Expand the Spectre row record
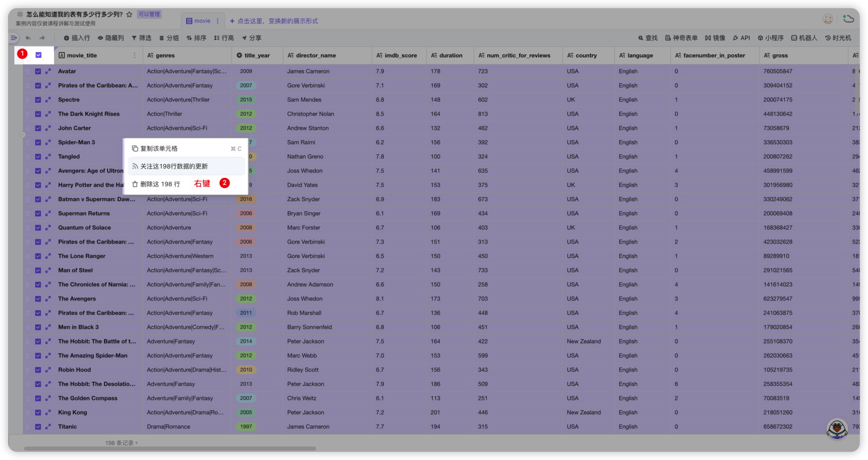This screenshot has width=868, height=460. pyautogui.click(x=48, y=100)
